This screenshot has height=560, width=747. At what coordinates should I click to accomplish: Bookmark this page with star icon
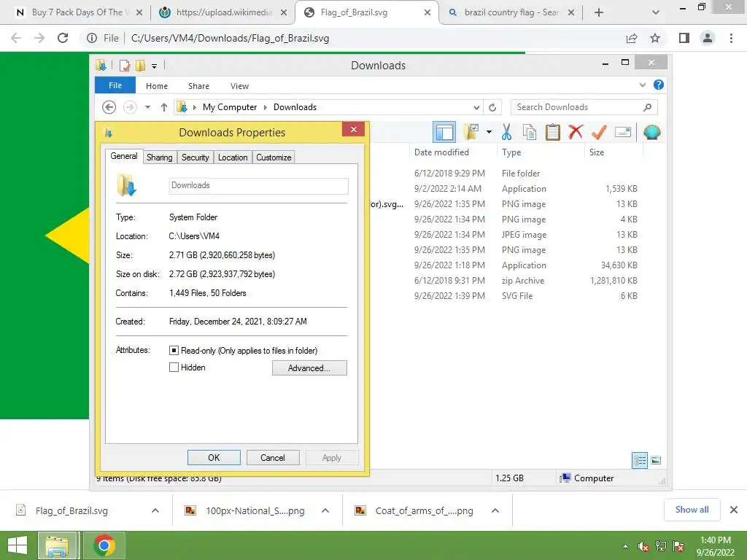coord(655,38)
